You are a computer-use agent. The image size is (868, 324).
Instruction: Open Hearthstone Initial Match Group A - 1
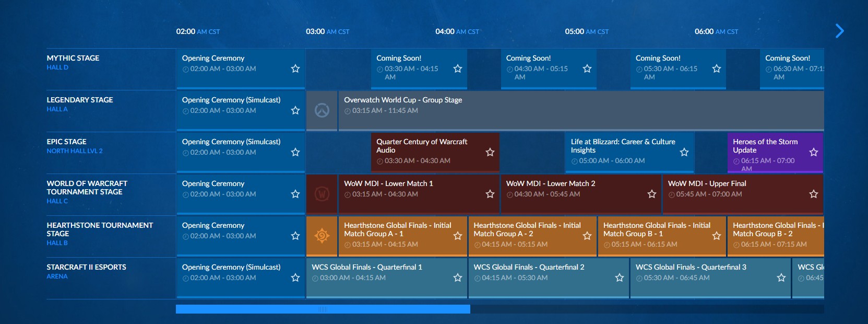[403, 236]
